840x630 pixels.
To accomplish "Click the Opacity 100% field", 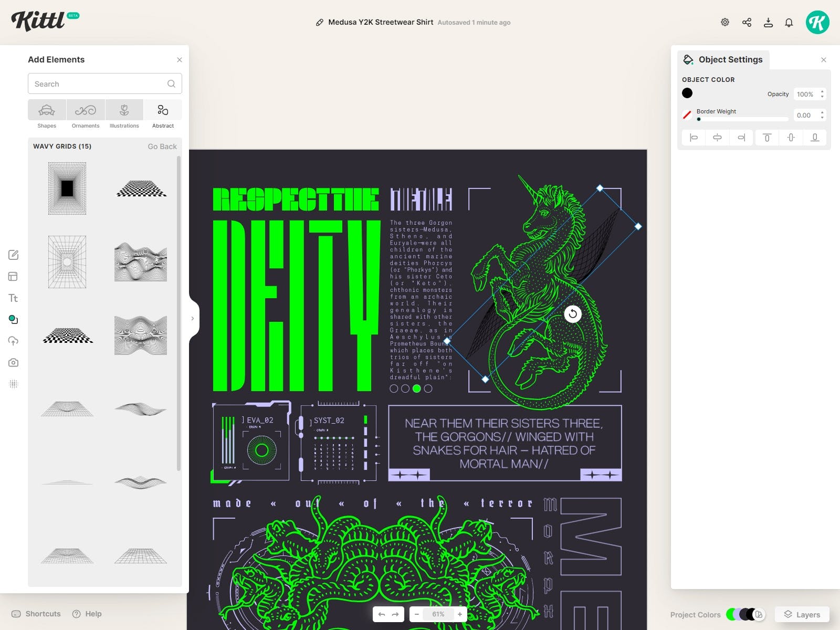I will [806, 94].
